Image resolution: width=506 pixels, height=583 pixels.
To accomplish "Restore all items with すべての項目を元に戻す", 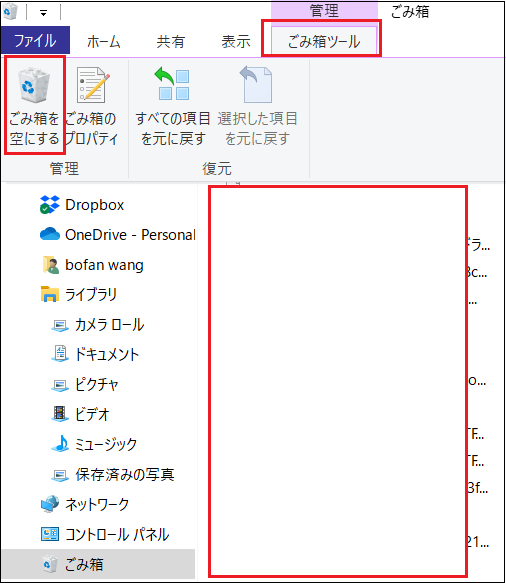I will tap(173, 105).
